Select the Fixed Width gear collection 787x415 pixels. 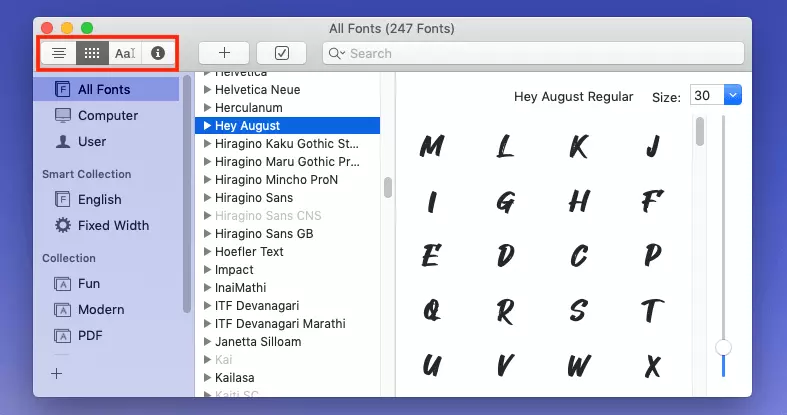[113, 225]
